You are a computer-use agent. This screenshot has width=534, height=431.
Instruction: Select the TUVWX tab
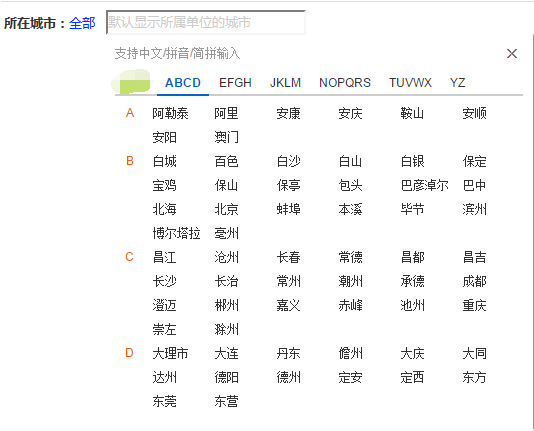point(410,83)
